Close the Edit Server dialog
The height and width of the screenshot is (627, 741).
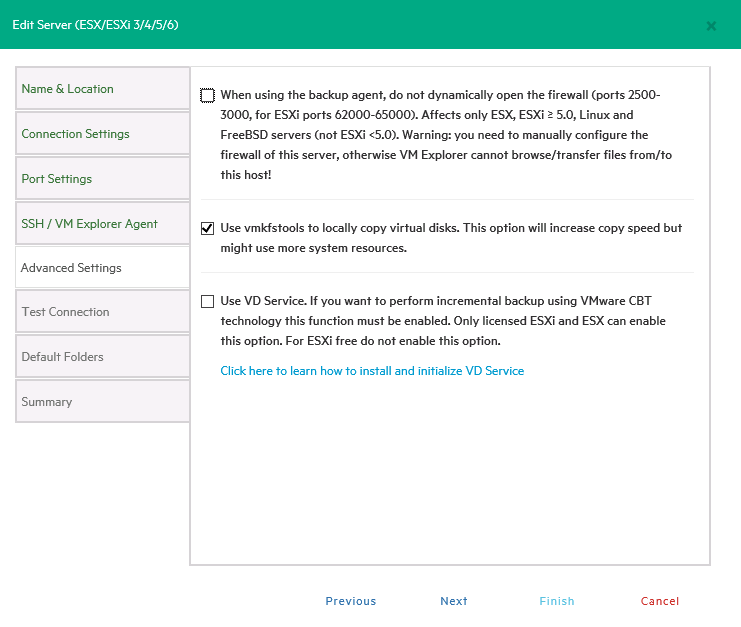(711, 26)
